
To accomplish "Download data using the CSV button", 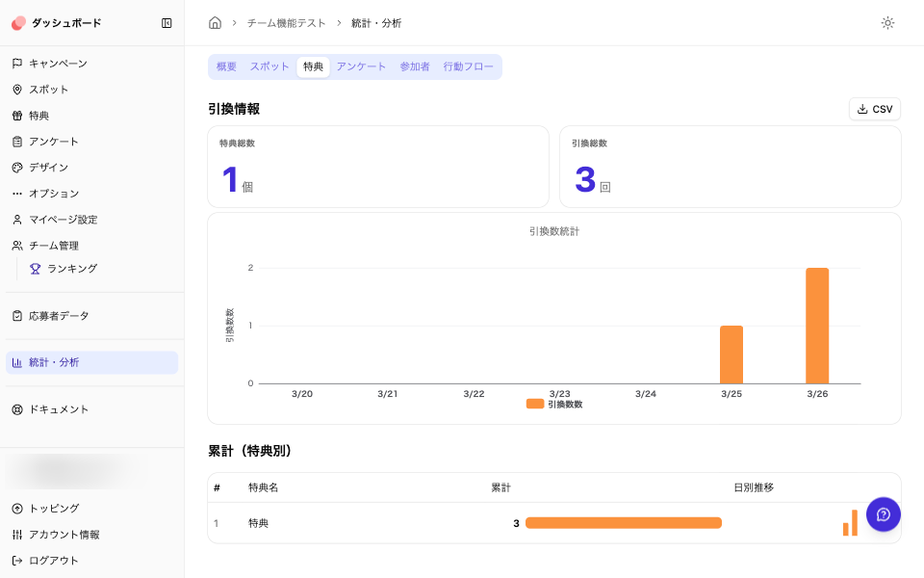I will (874, 109).
